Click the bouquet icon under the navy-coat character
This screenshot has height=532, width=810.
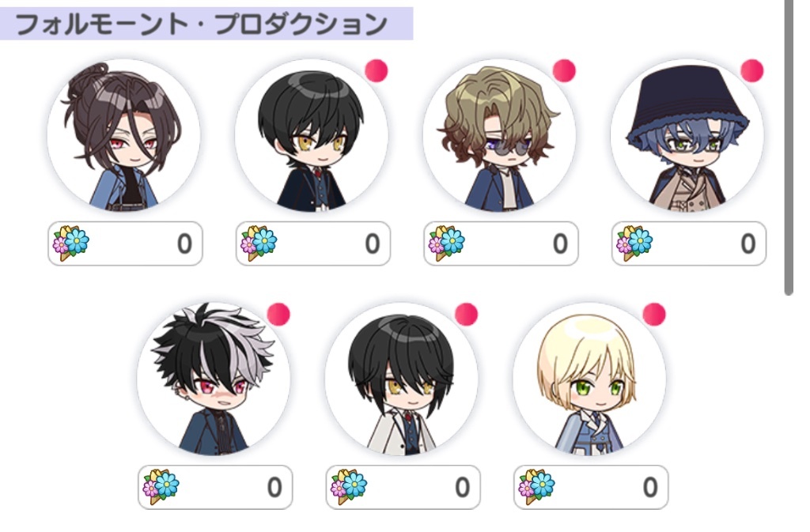pyautogui.click(x=259, y=243)
